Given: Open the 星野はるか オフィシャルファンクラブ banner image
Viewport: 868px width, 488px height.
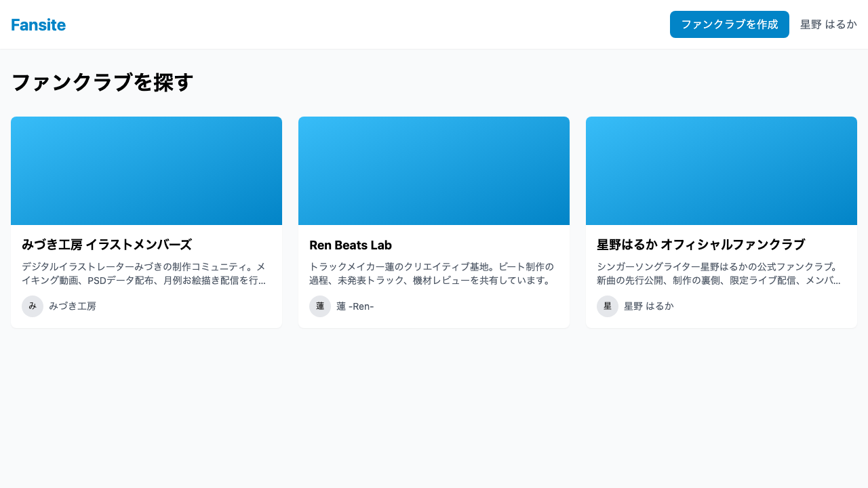Looking at the screenshot, I should (x=722, y=171).
